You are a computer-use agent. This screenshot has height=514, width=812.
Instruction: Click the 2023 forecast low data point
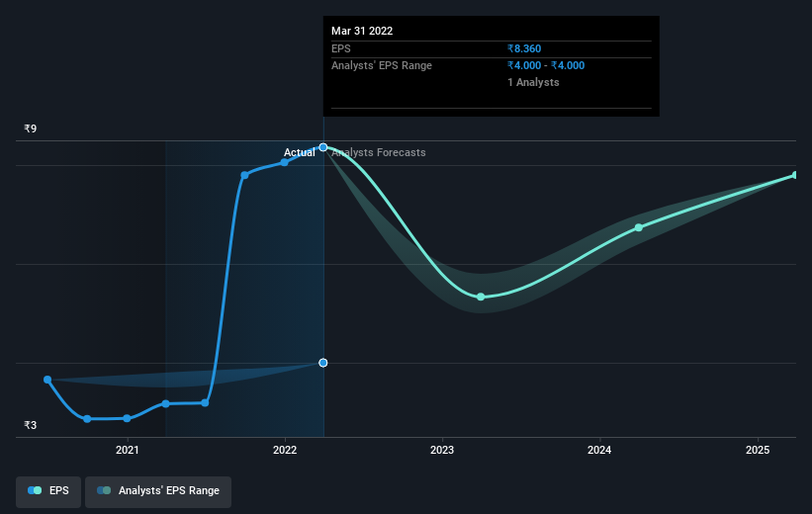pos(481,297)
